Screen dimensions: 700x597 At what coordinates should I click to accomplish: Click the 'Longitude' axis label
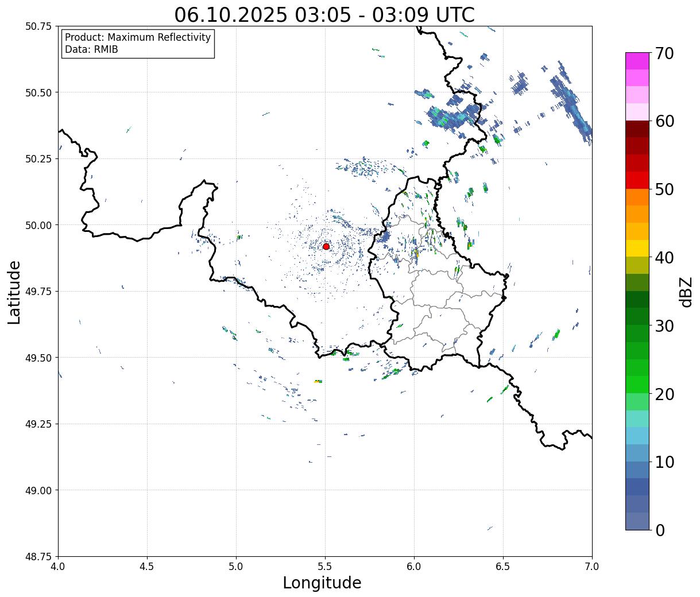coord(322,583)
